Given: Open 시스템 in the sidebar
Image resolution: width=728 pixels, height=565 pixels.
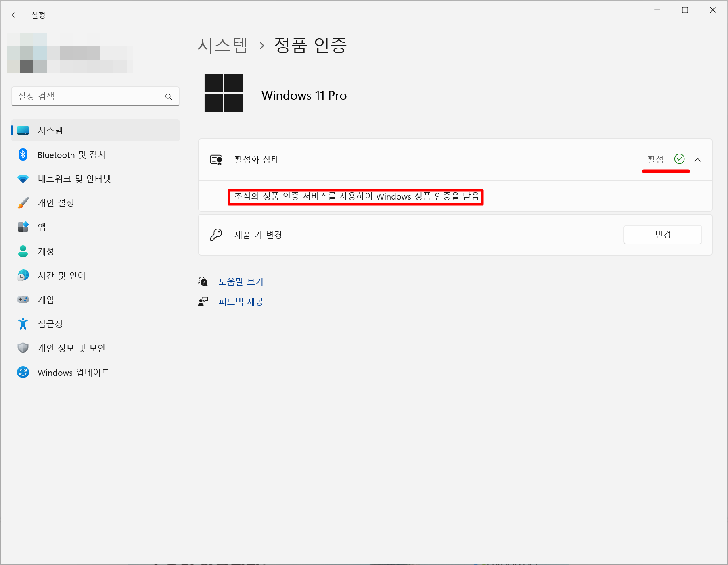Looking at the screenshot, I should (95, 130).
